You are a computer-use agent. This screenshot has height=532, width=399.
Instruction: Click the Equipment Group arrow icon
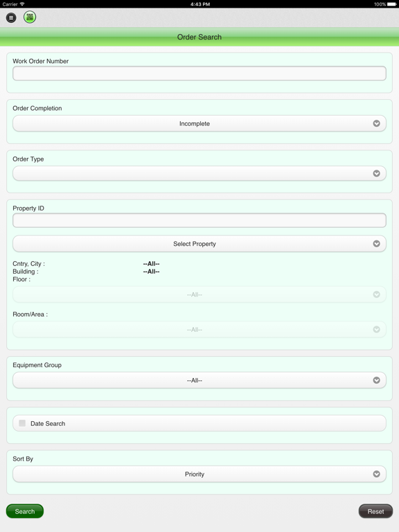[x=376, y=380]
